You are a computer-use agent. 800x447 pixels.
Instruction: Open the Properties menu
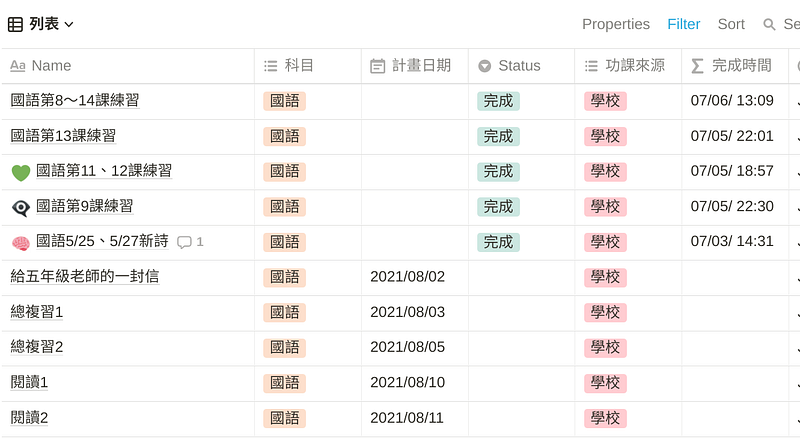coord(615,24)
